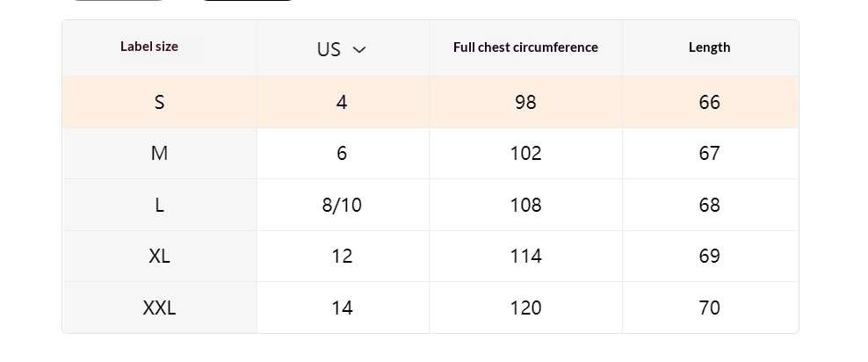Click the 98 chest circumference value
Image resolution: width=868 pixels, height=362 pixels.
(x=525, y=102)
